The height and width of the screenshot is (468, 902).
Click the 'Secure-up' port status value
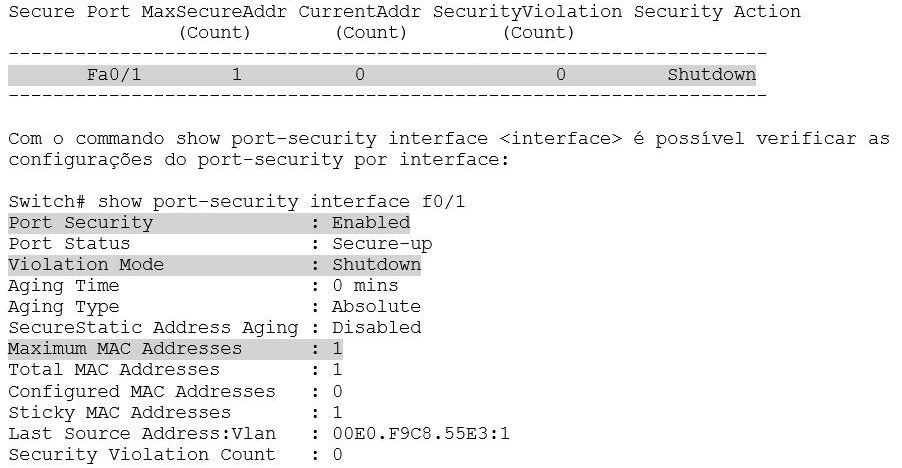click(x=382, y=244)
